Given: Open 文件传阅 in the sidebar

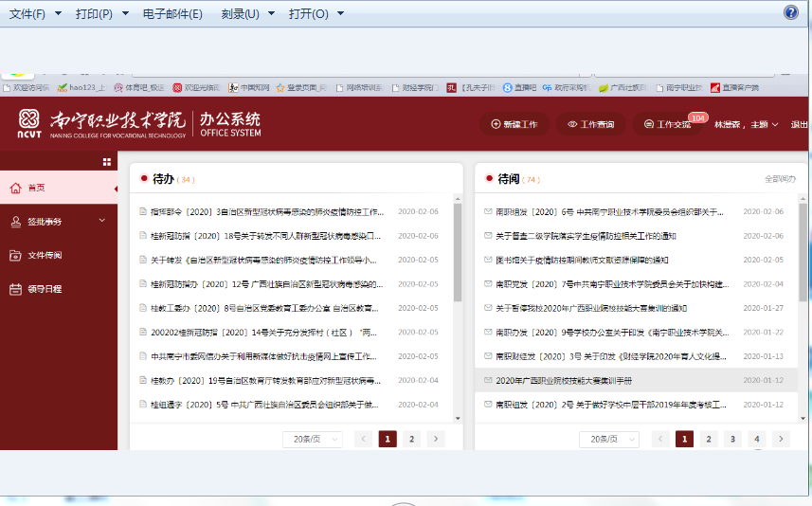Looking at the screenshot, I should 44,255.
